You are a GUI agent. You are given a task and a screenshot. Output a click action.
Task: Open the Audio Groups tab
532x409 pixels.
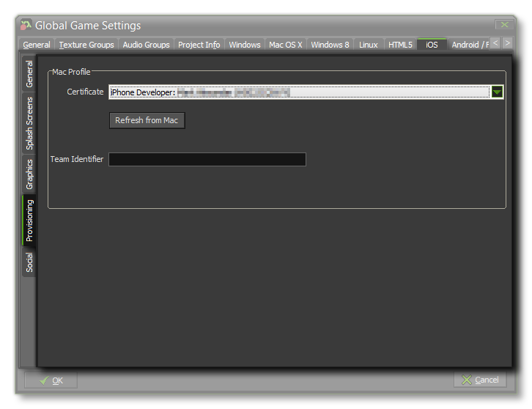tap(146, 45)
